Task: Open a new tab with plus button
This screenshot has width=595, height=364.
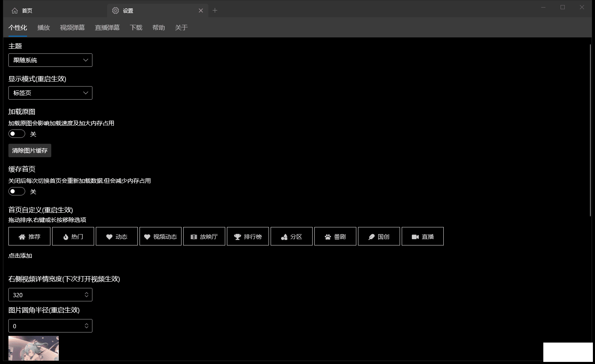Action: tap(215, 11)
